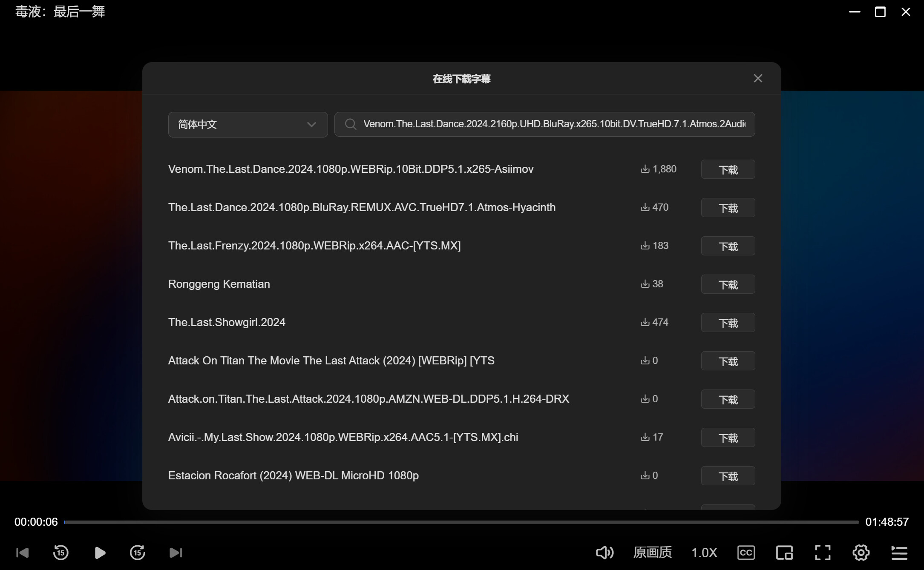
Task: Enable picture-in-picture mini window
Action: pos(784,553)
